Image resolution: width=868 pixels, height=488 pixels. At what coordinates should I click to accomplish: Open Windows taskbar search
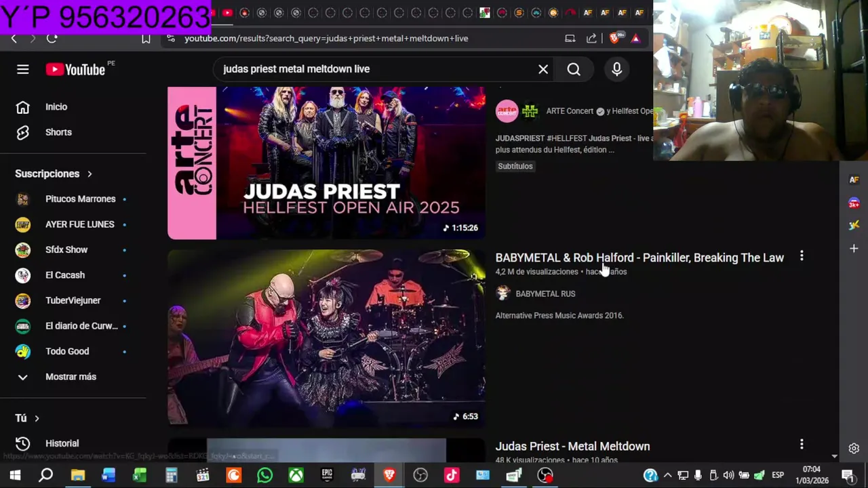45,475
